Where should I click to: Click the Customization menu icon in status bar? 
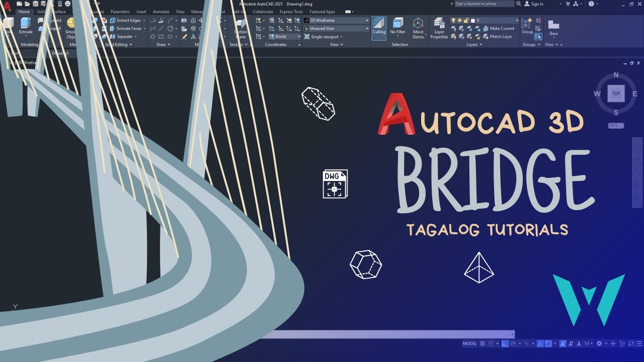tap(639, 343)
